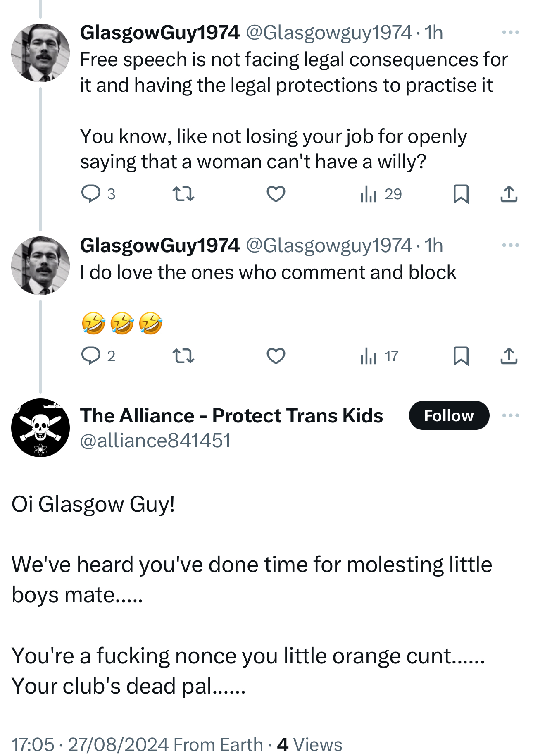Open more options on first tweet
The height and width of the screenshot is (756, 533).
[510, 32]
